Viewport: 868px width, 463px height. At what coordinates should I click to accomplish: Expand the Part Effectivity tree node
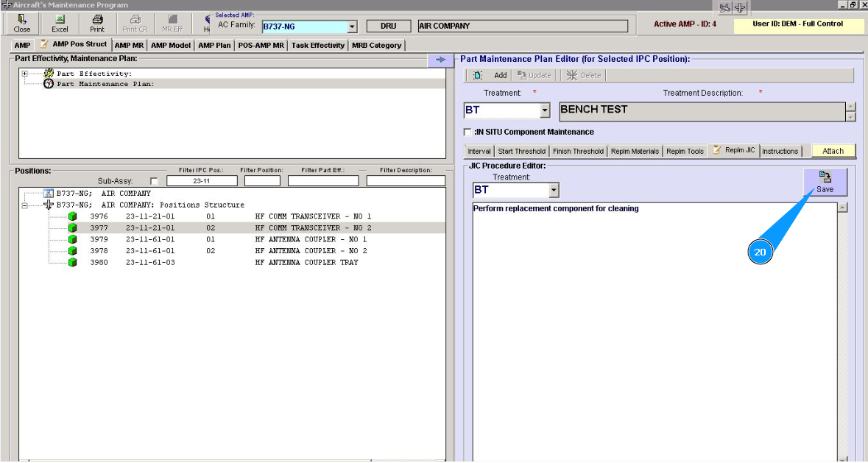[25, 74]
